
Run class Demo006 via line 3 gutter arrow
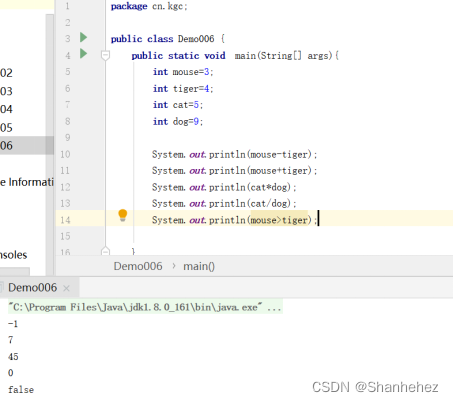coord(83,37)
